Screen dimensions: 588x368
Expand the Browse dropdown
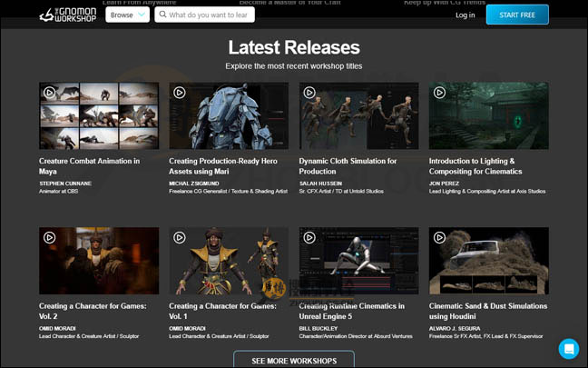pos(128,15)
